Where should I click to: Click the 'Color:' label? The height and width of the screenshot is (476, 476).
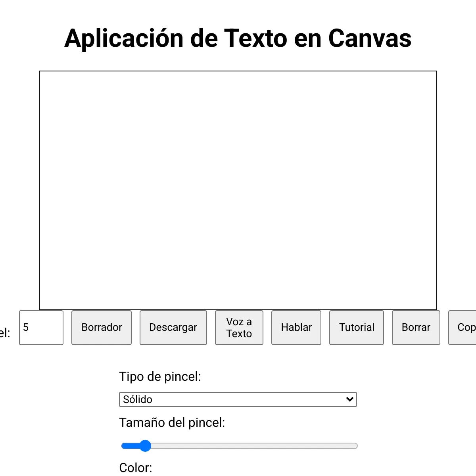(136, 468)
